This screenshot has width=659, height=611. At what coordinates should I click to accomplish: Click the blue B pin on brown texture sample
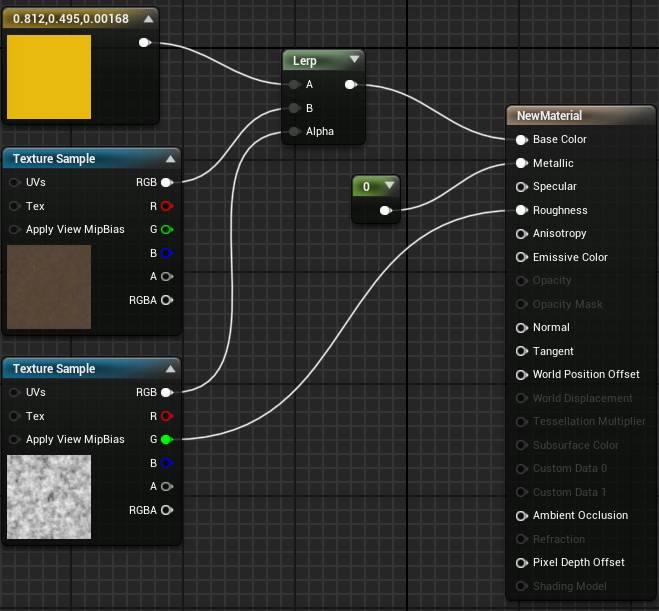coord(167,253)
